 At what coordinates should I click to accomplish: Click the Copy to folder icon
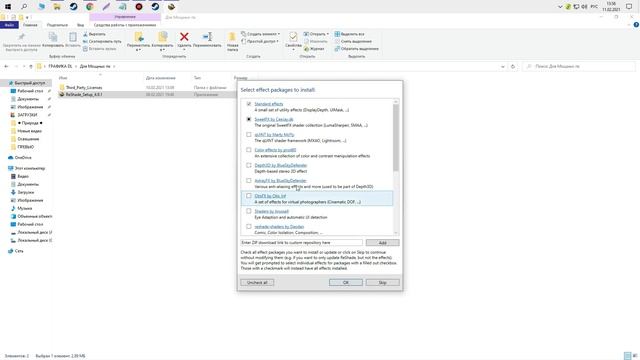click(x=163, y=37)
